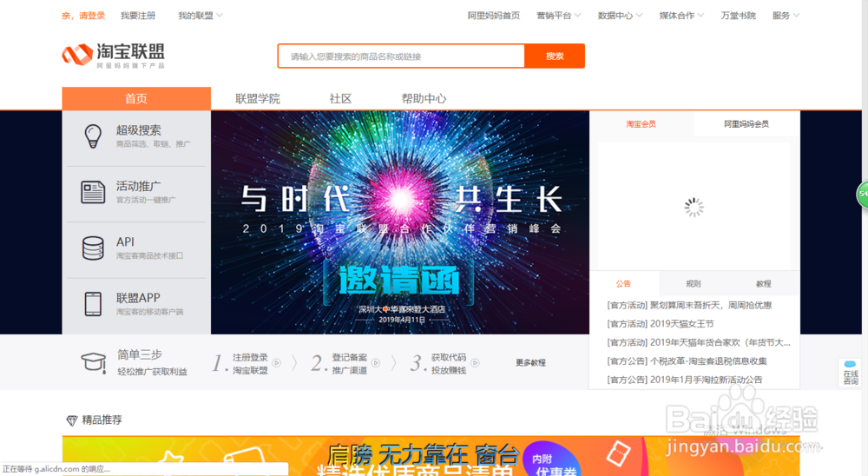
Task: Open announcement 聚划算周末吾折天
Action: [x=689, y=306]
